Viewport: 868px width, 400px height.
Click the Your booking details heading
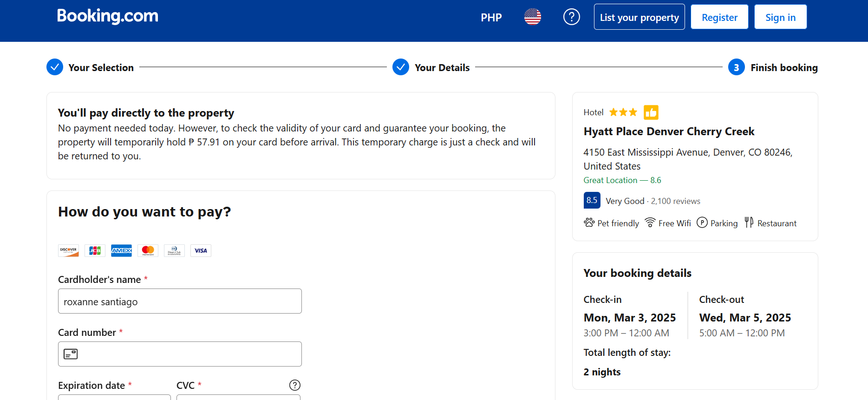pos(637,273)
